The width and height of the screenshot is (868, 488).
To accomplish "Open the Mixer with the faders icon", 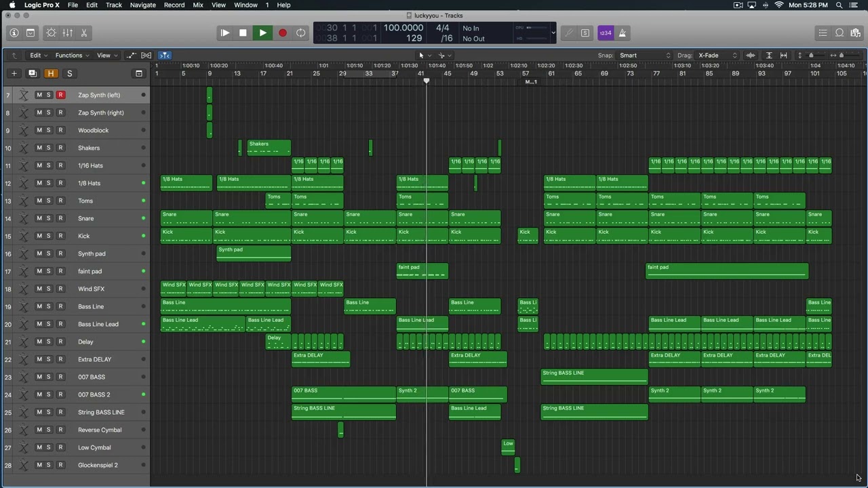I will (68, 33).
